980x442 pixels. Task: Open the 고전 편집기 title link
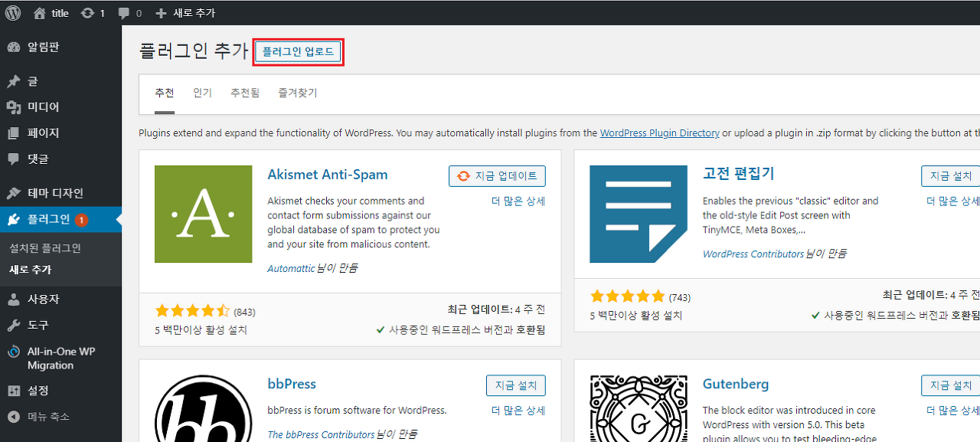pyautogui.click(x=739, y=174)
